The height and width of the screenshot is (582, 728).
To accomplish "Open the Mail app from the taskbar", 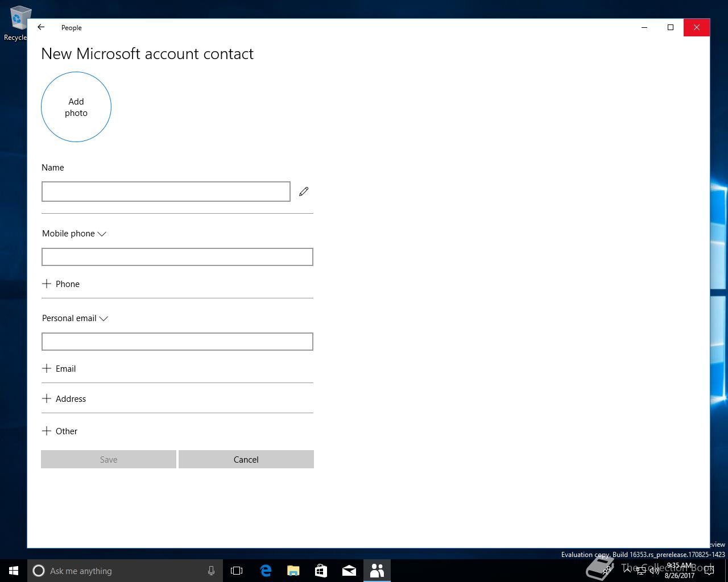I will tap(349, 571).
